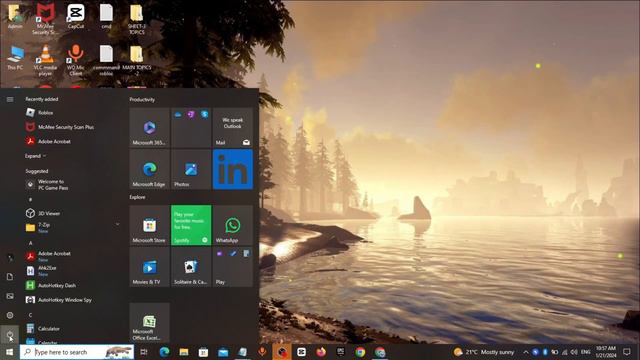The image size is (640, 360).
Task: Open the Movies & TV tile
Action: click(x=149, y=267)
